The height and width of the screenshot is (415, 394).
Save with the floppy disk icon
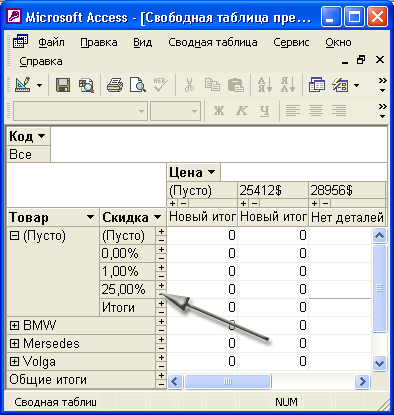pyautogui.click(x=62, y=85)
